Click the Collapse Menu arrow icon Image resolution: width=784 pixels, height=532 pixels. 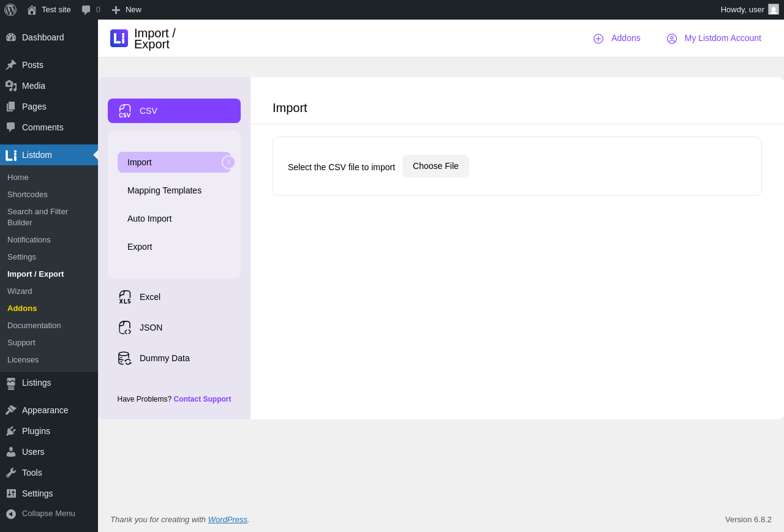click(11, 514)
